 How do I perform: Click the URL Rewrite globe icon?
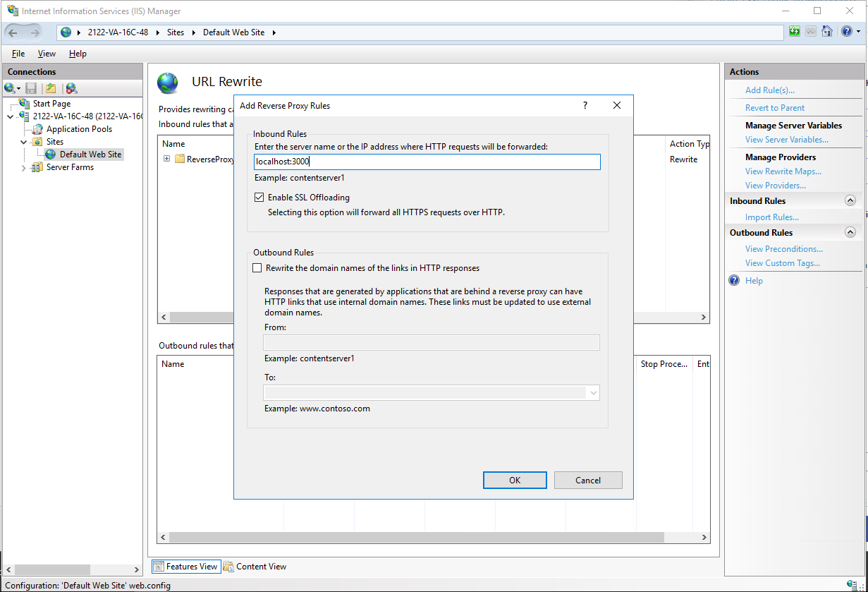[x=167, y=83]
